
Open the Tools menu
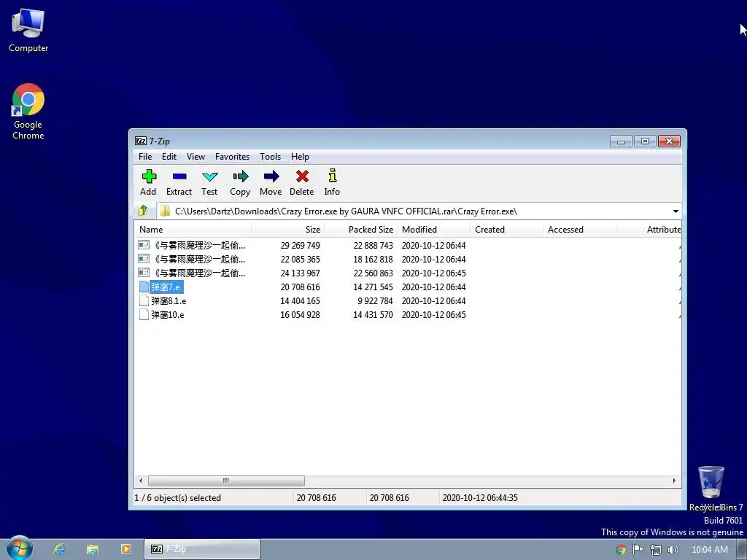click(x=270, y=157)
